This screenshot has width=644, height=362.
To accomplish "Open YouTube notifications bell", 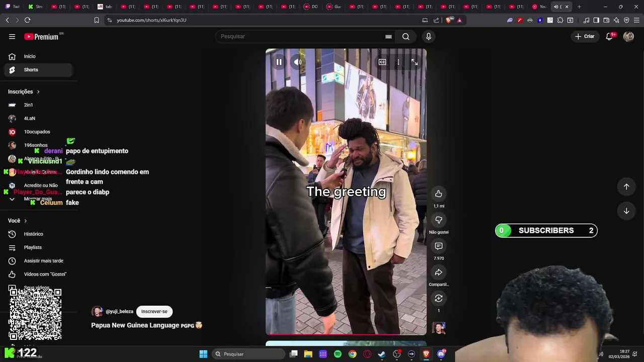I will 609,36.
